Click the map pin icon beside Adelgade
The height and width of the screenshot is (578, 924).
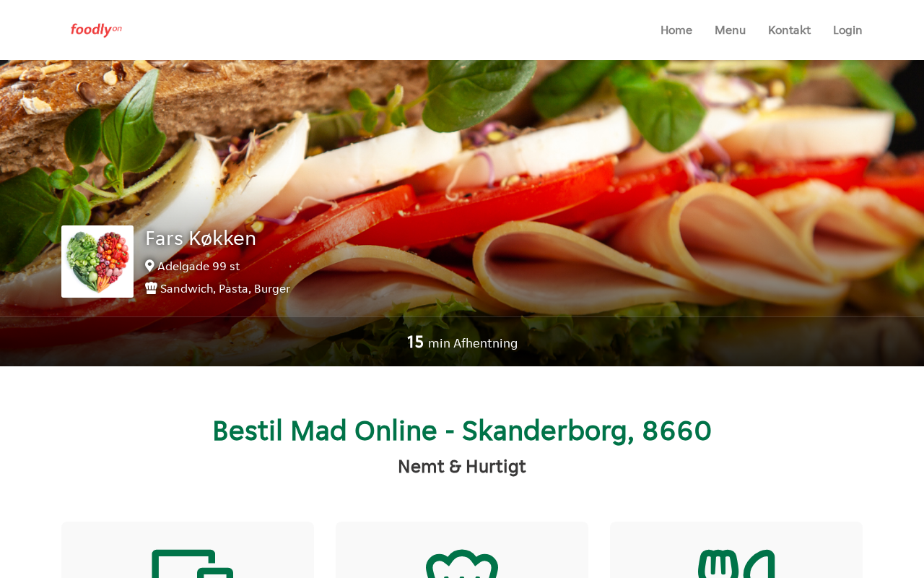click(149, 266)
